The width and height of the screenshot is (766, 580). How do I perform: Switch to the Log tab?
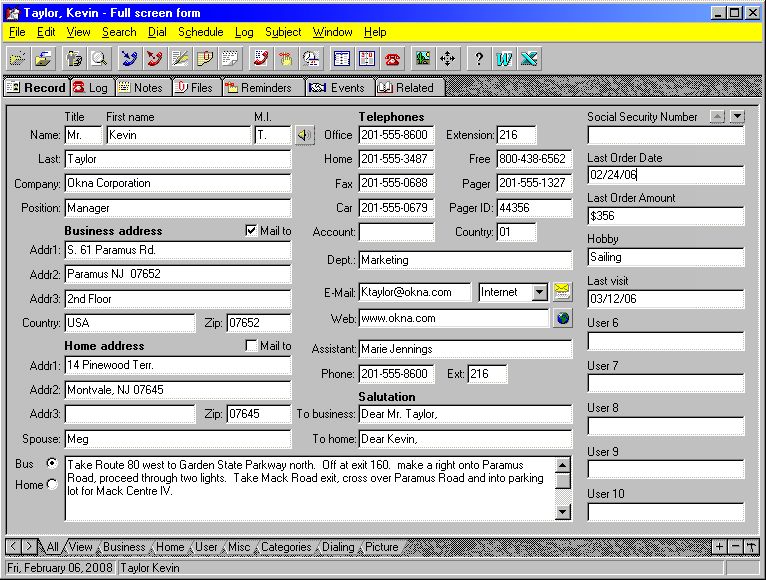(x=91, y=87)
